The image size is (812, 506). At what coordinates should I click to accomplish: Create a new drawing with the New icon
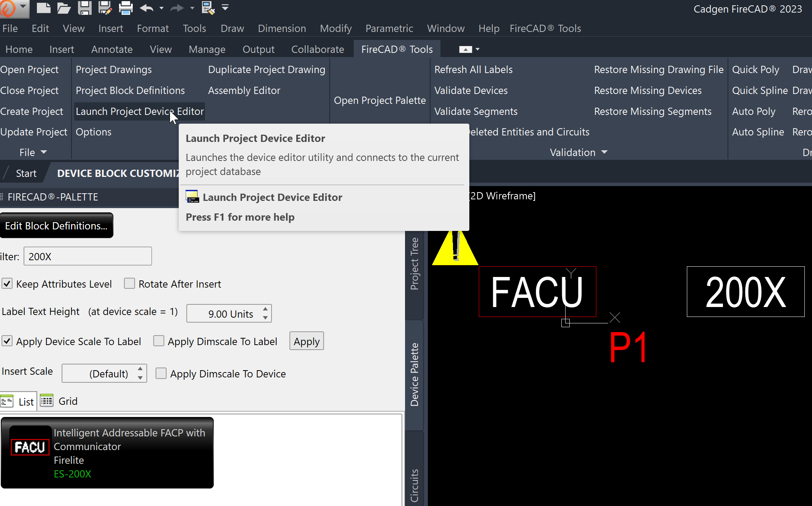(43, 8)
